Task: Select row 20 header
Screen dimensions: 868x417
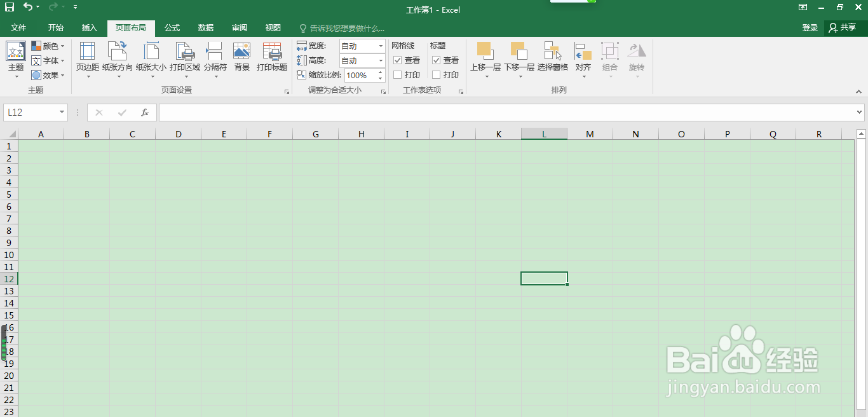Action: point(9,375)
